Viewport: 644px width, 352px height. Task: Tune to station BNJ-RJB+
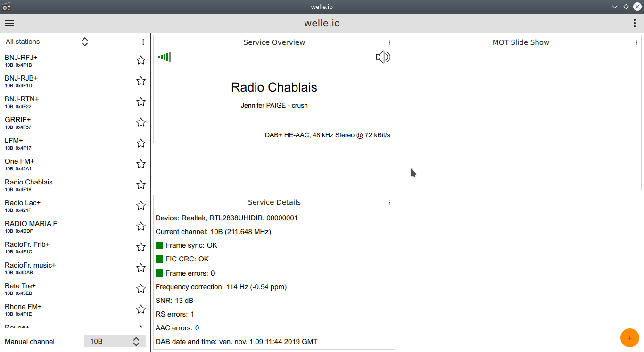(x=75, y=81)
